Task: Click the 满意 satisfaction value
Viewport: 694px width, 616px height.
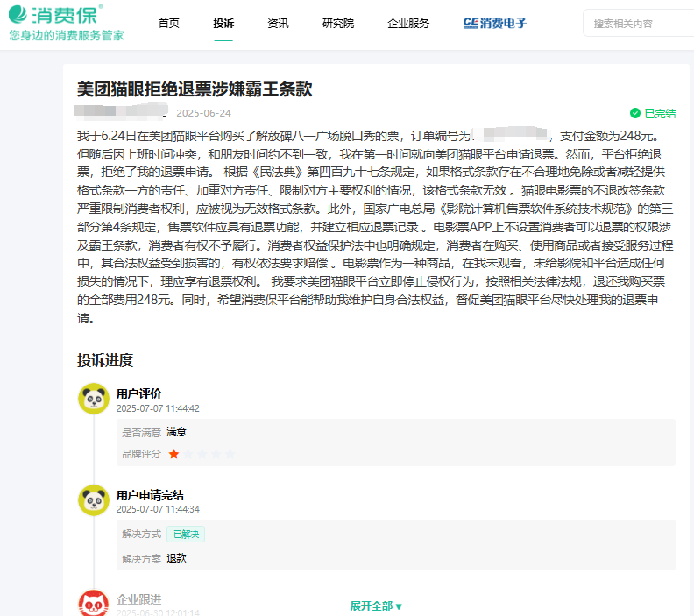Action: pos(176,432)
